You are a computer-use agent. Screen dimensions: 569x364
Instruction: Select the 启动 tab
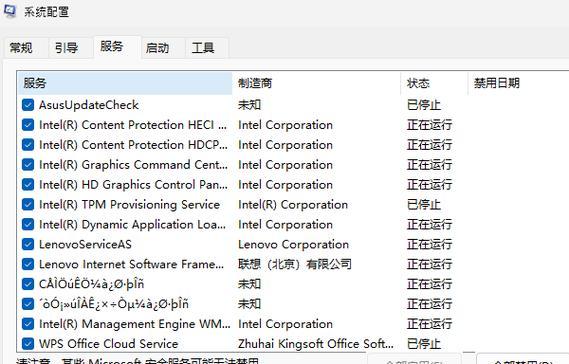(x=157, y=48)
